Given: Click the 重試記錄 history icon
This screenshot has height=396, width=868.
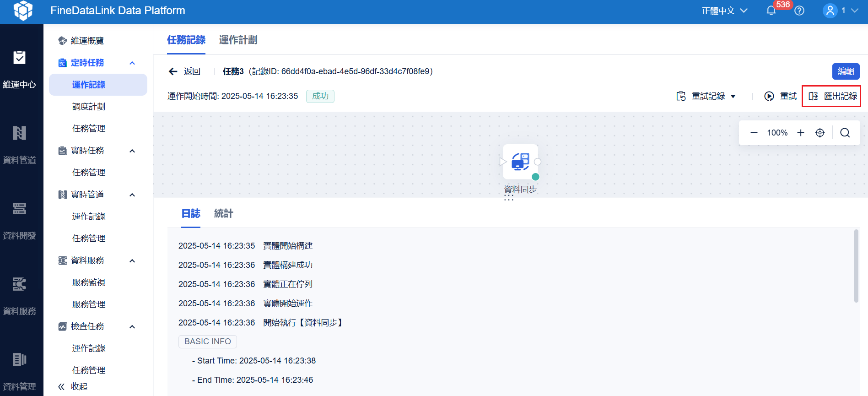Looking at the screenshot, I should pos(681,96).
